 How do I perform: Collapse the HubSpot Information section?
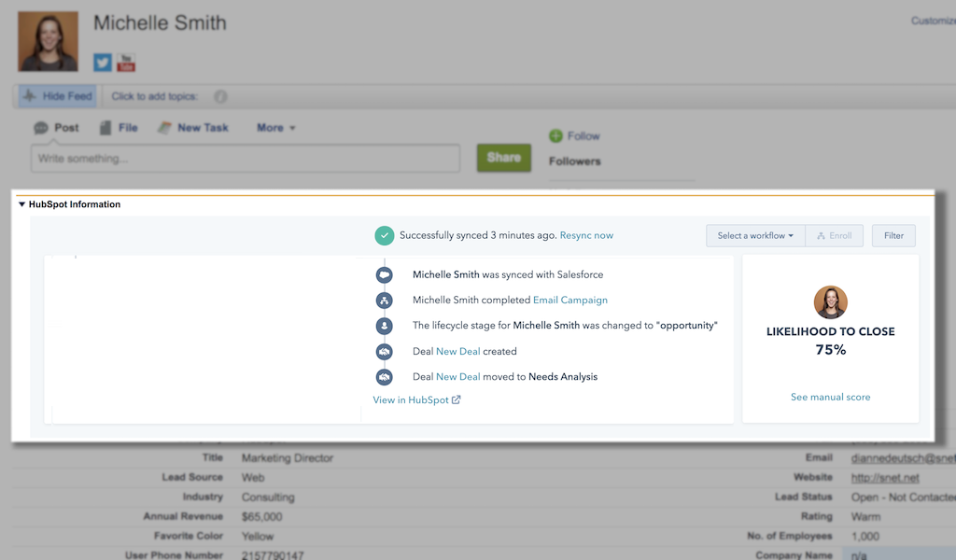click(24, 203)
